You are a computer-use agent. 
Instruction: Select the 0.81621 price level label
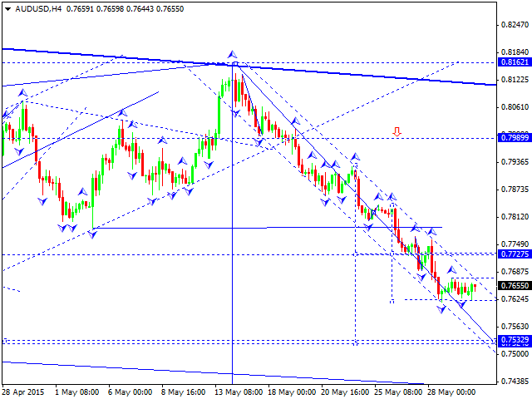[515, 62]
